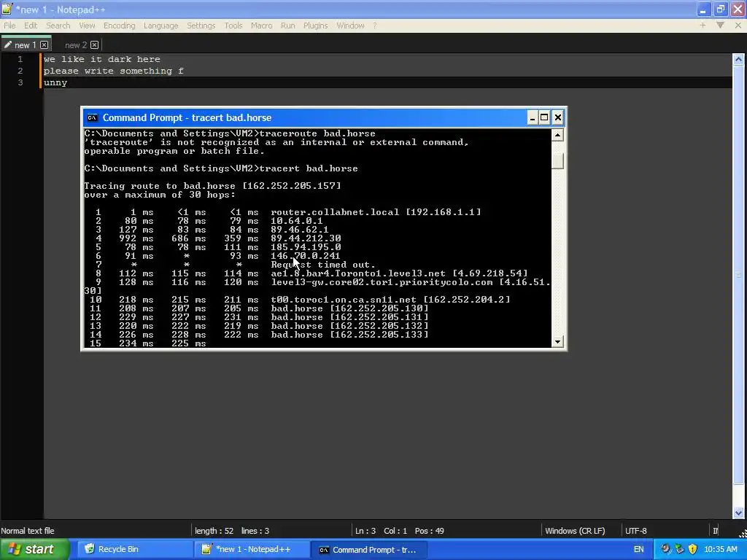Viewport: 747px width, 560px height.
Task: Click line number 3 in the margin
Action: click(20, 82)
